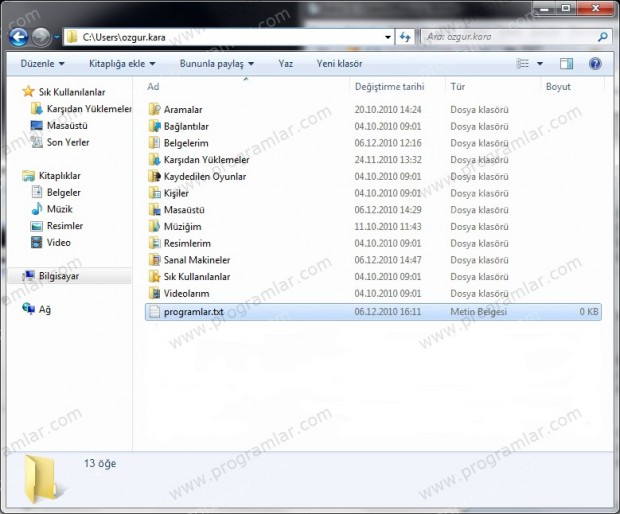Open the address bar history dropdown arrow
Screen dimensions: 620x514
pyautogui.click(x=388, y=38)
